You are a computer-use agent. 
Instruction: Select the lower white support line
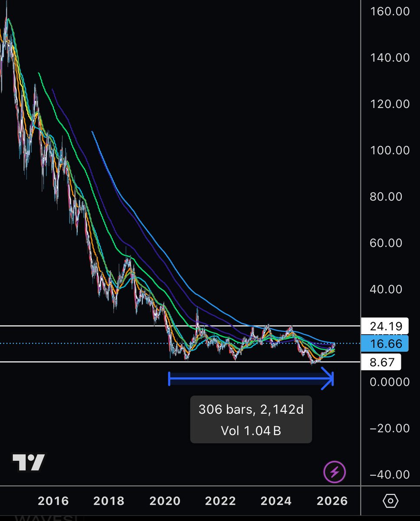[87, 362]
